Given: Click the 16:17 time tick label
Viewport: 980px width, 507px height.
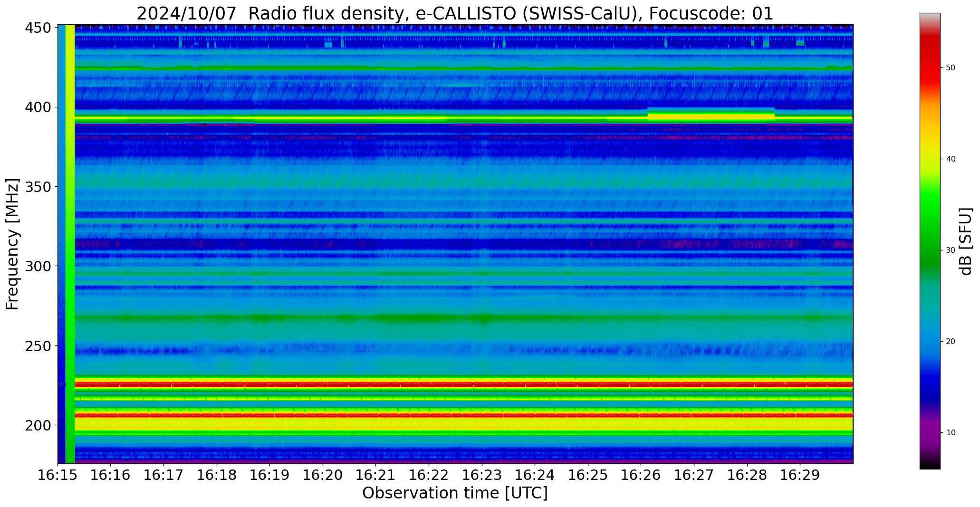Looking at the screenshot, I should [164, 474].
